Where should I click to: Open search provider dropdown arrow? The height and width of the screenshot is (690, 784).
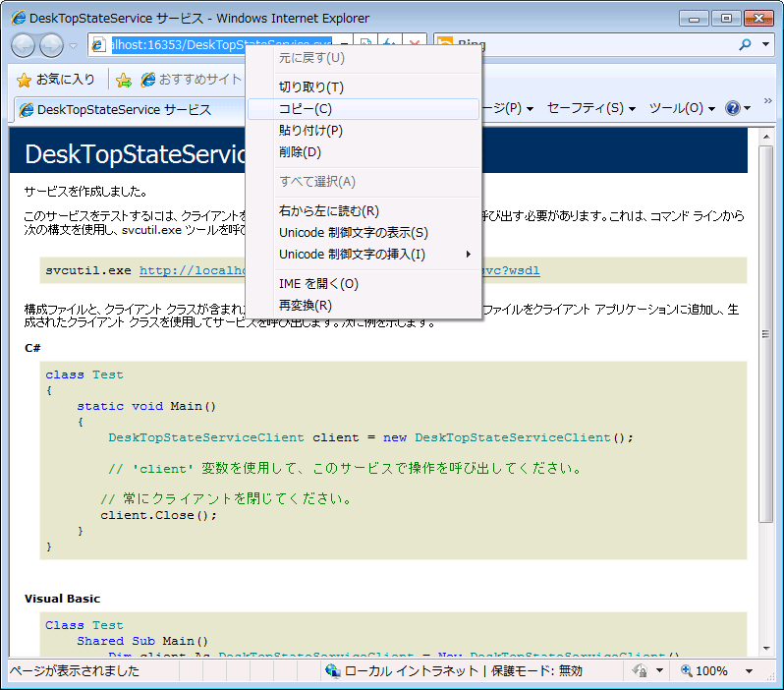pos(765,44)
